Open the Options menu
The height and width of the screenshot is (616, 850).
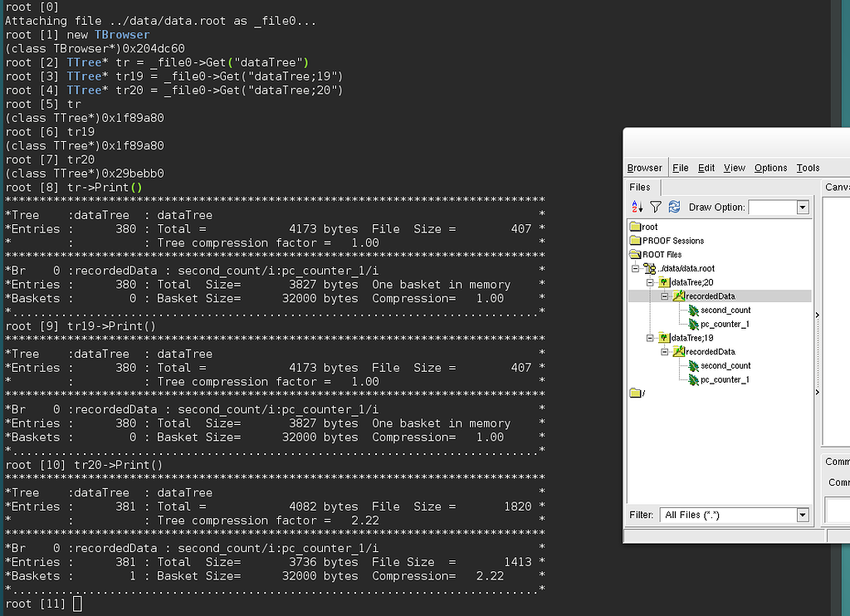771,168
